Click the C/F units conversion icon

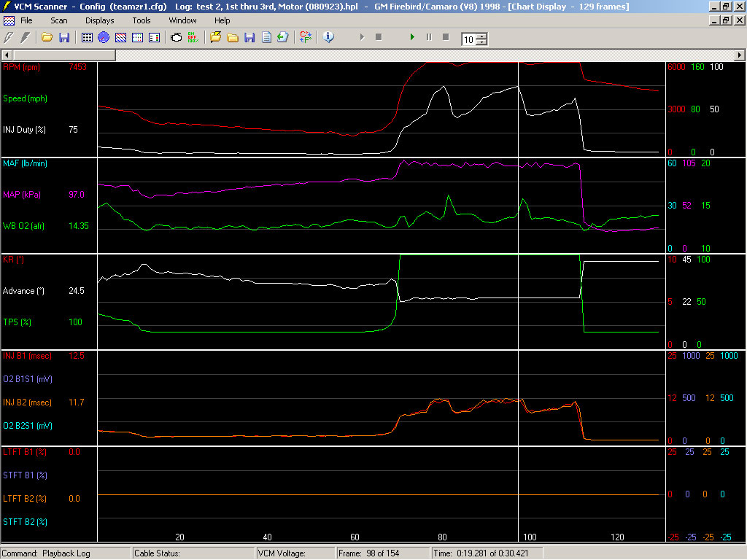tap(305, 37)
